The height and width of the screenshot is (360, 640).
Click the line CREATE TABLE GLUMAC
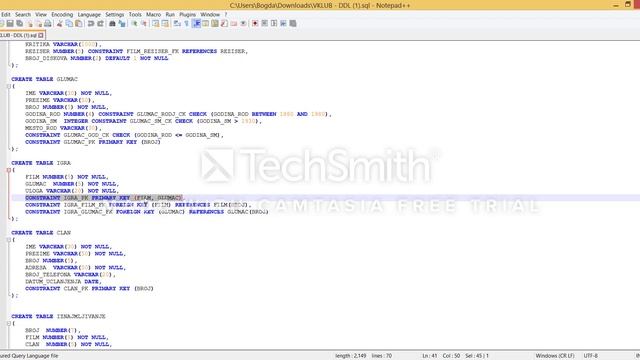coord(44,79)
